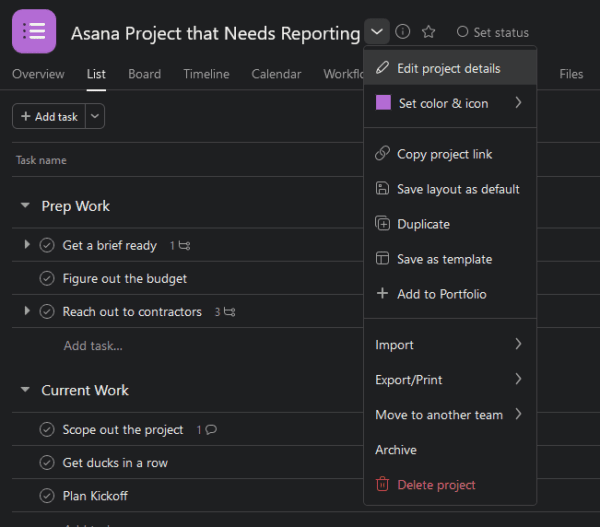Expand the Export/Print chevron

(518, 379)
